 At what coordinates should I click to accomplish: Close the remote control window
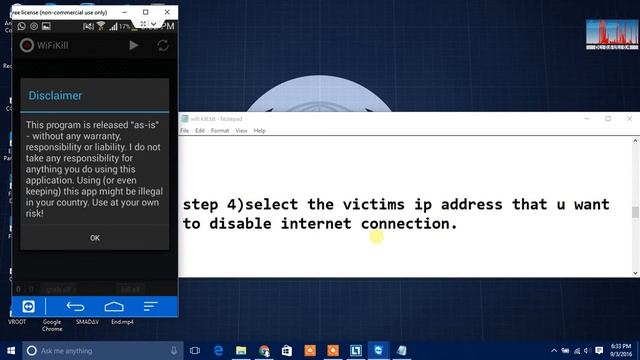pyautogui.click(x=167, y=12)
